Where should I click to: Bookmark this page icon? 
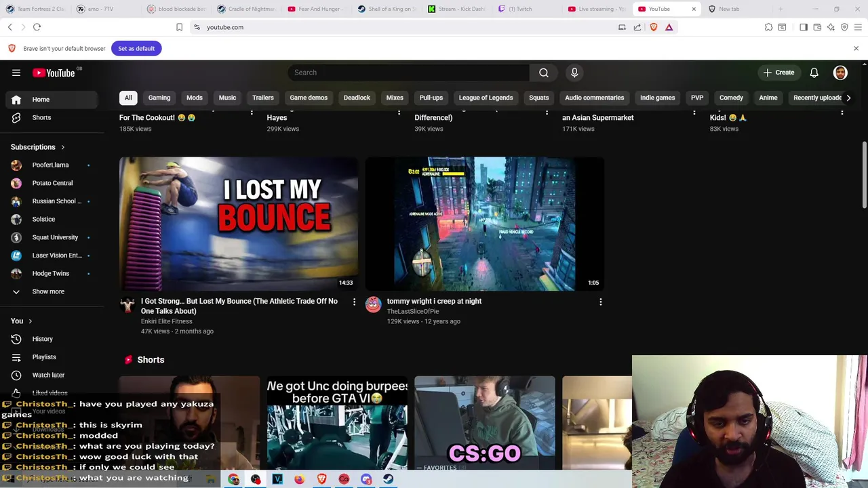coord(179,27)
